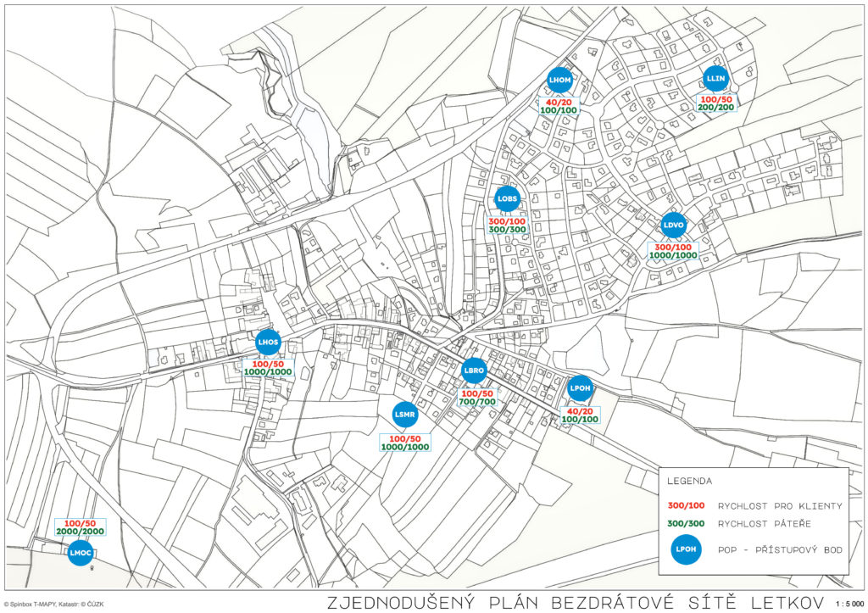868x613 pixels.
Task: Click the 1000/1000 speed label below LDVO
Action: [673, 255]
